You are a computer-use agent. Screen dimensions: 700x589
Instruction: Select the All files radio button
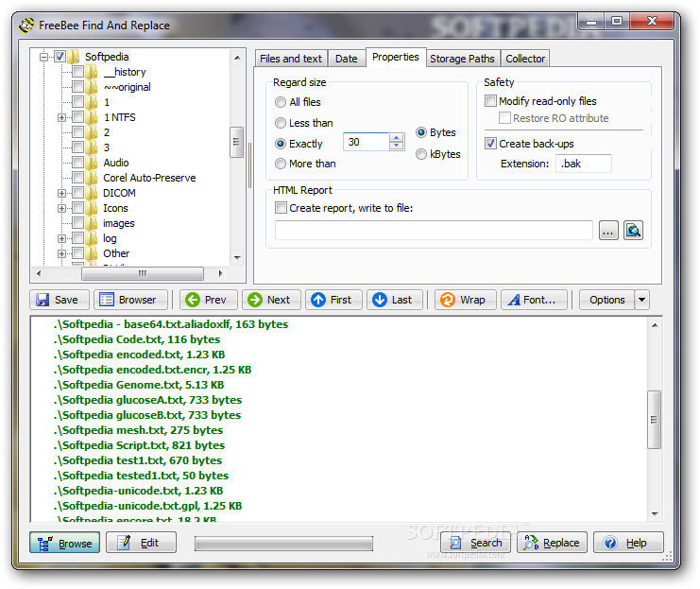tap(281, 102)
